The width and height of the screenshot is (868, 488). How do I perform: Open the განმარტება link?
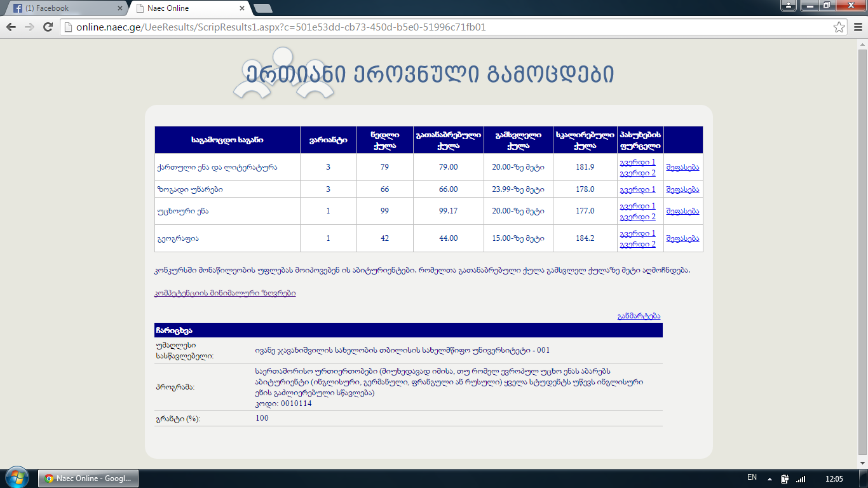click(639, 316)
